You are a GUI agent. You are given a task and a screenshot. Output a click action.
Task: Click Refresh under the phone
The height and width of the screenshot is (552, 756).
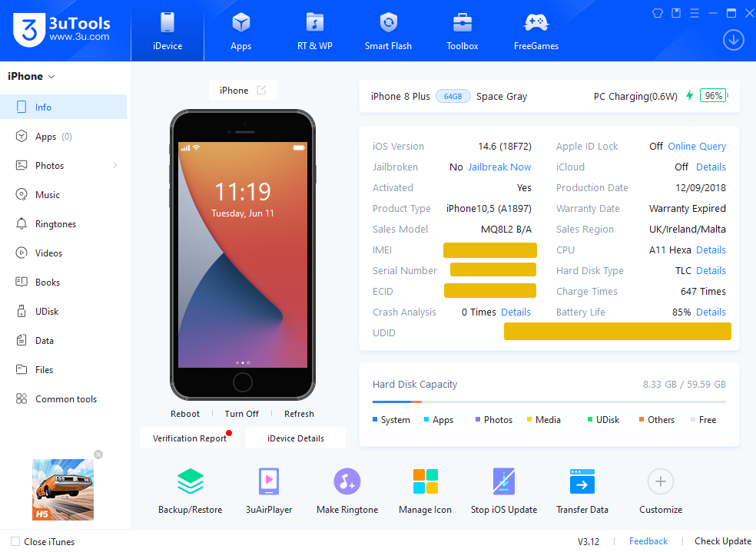click(299, 414)
